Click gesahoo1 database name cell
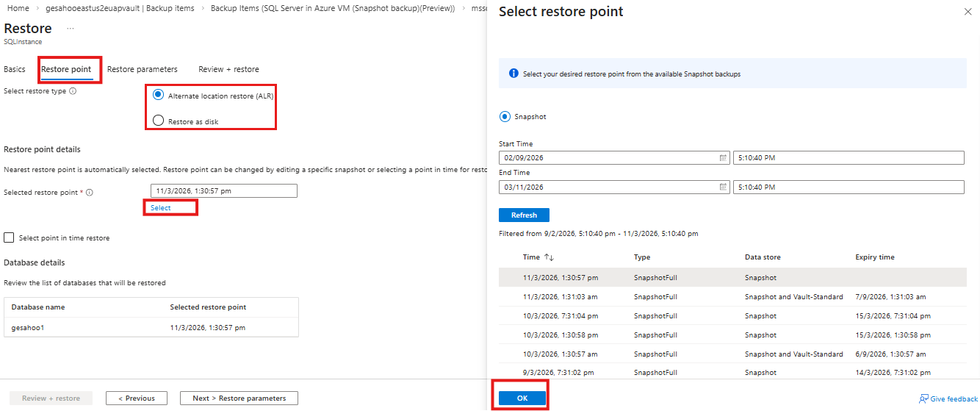 (28, 327)
